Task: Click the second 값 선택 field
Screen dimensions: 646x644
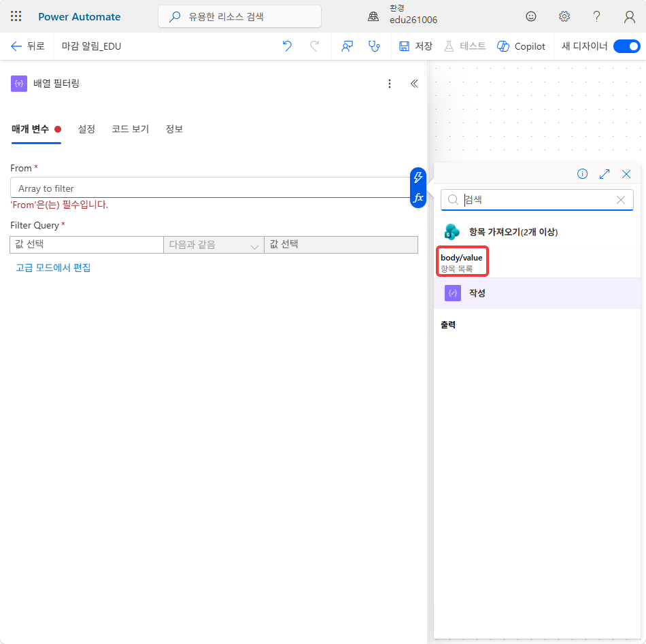Action: 341,245
